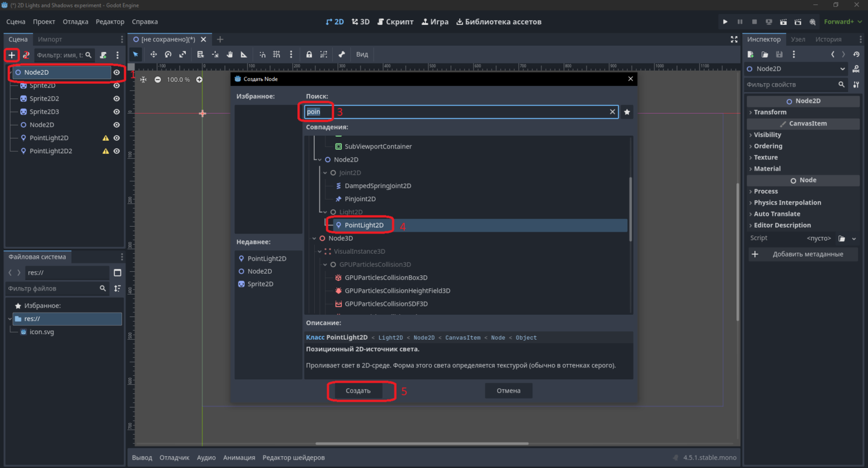The image size is (868, 468).
Task: Open the Проект menu
Action: [x=44, y=21]
